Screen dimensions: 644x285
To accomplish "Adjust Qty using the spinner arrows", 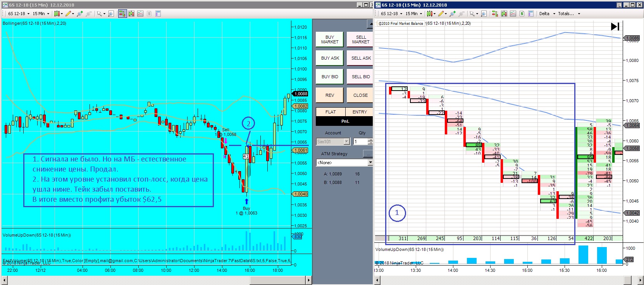I will (370, 142).
